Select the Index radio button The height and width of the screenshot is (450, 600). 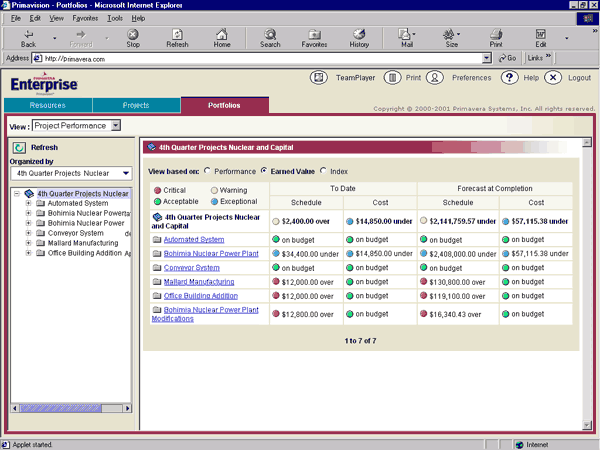pyautogui.click(x=323, y=171)
